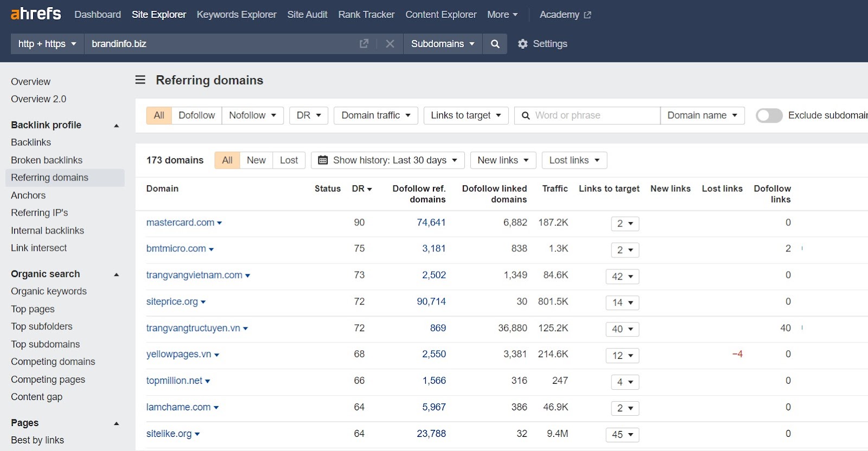Open Best by links page
The height and width of the screenshot is (451, 868).
pyautogui.click(x=37, y=441)
